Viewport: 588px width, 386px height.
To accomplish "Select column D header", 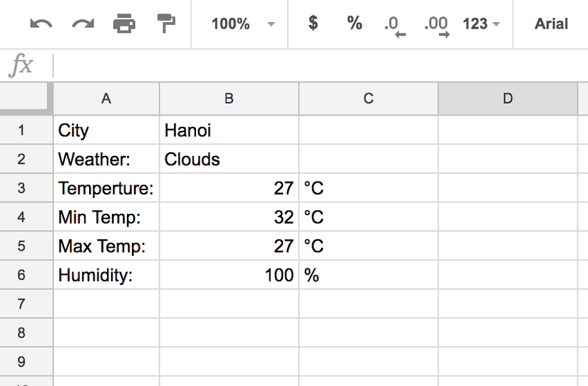I will [507, 99].
